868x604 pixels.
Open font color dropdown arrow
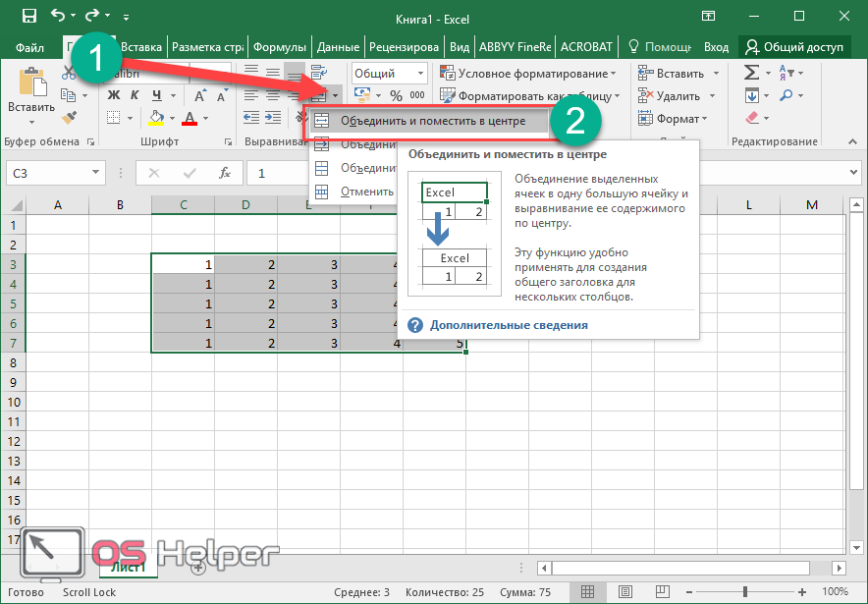click(x=206, y=118)
